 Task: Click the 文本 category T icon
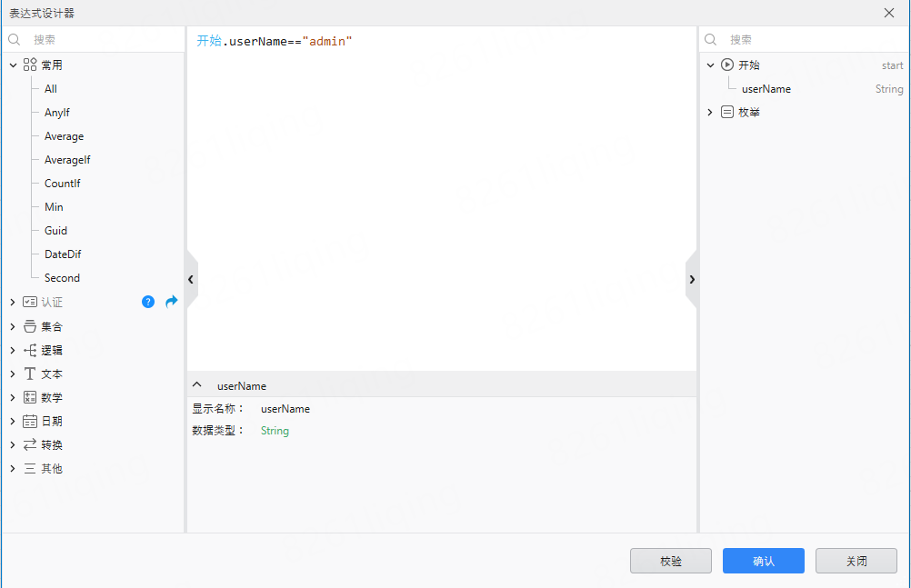pyautogui.click(x=30, y=374)
